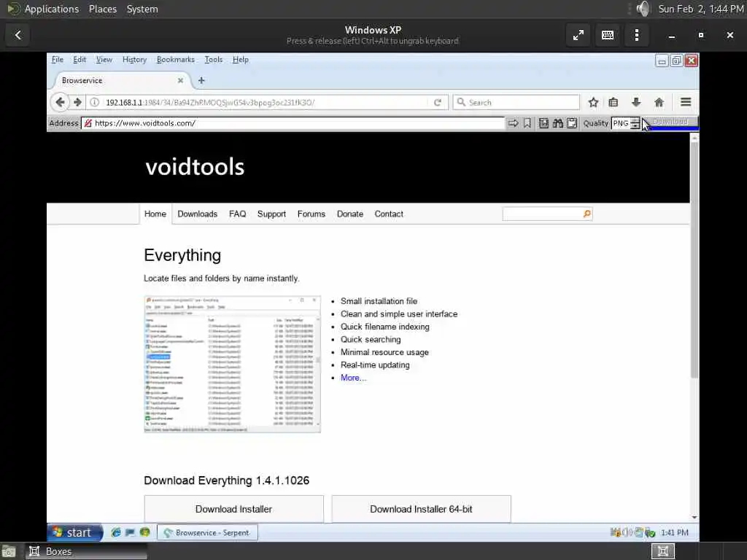Open the Help menu
Image resolution: width=747 pixels, height=560 pixels.
click(x=241, y=60)
